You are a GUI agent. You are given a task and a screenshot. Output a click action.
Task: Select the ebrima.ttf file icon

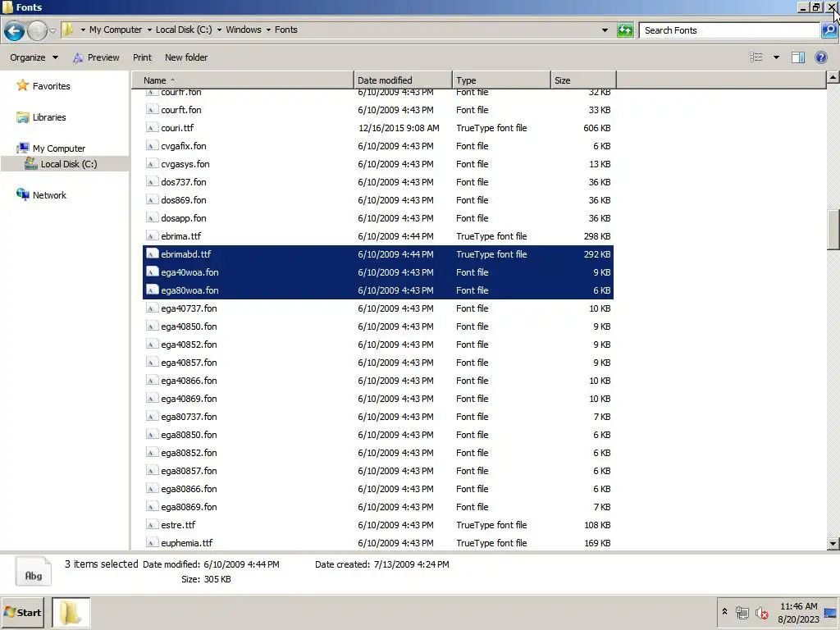[152, 235]
